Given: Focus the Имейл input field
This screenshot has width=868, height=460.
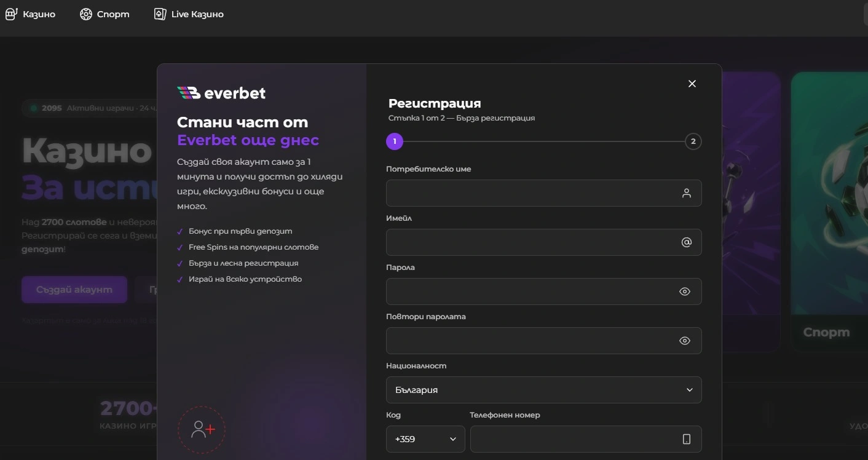Looking at the screenshot, I should click(543, 242).
